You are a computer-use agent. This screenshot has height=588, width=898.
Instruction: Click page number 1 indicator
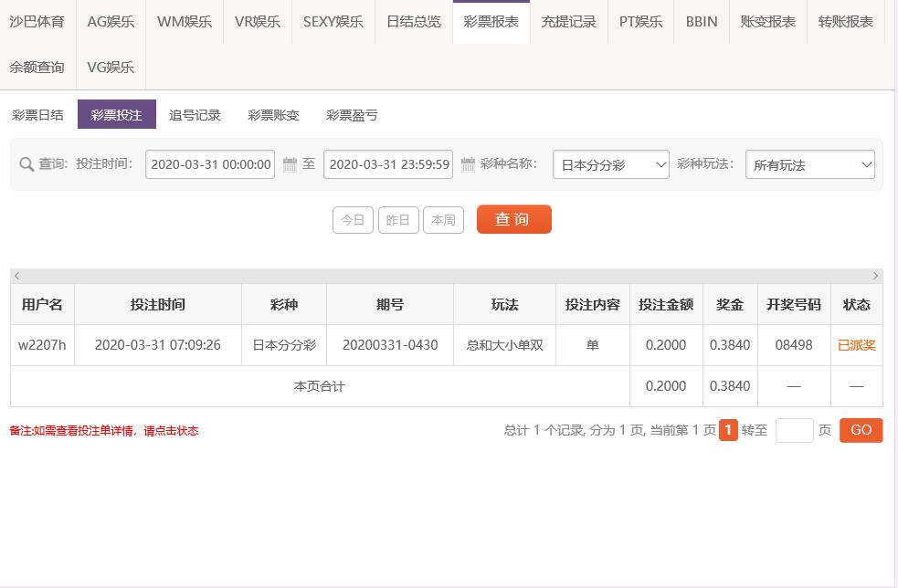pos(728,430)
